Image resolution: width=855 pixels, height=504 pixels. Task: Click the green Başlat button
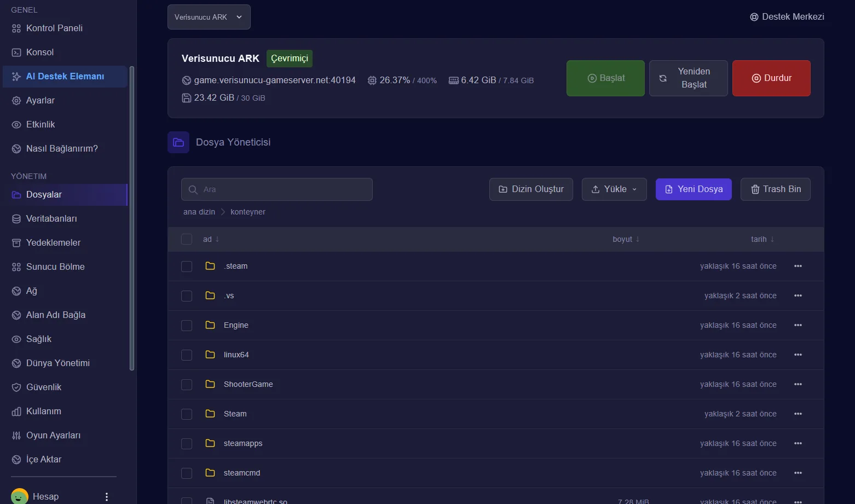tap(605, 78)
